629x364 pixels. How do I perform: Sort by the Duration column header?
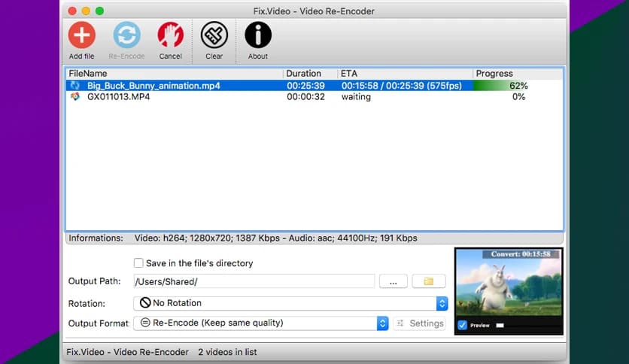pyautogui.click(x=311, y=74)
